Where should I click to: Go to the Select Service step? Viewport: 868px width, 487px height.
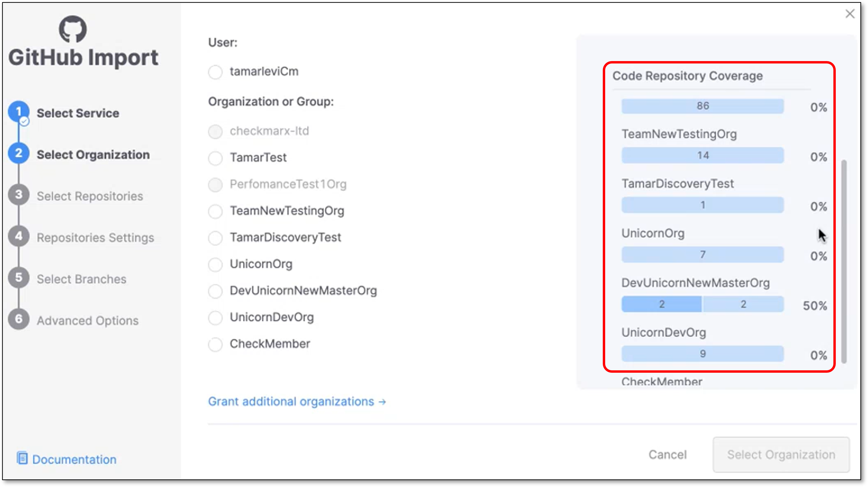click(78, 113)
